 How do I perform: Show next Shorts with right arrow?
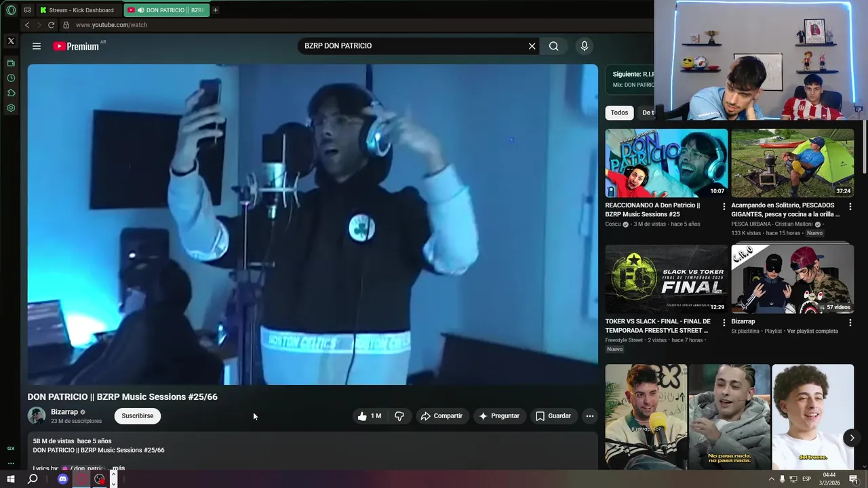852,438
